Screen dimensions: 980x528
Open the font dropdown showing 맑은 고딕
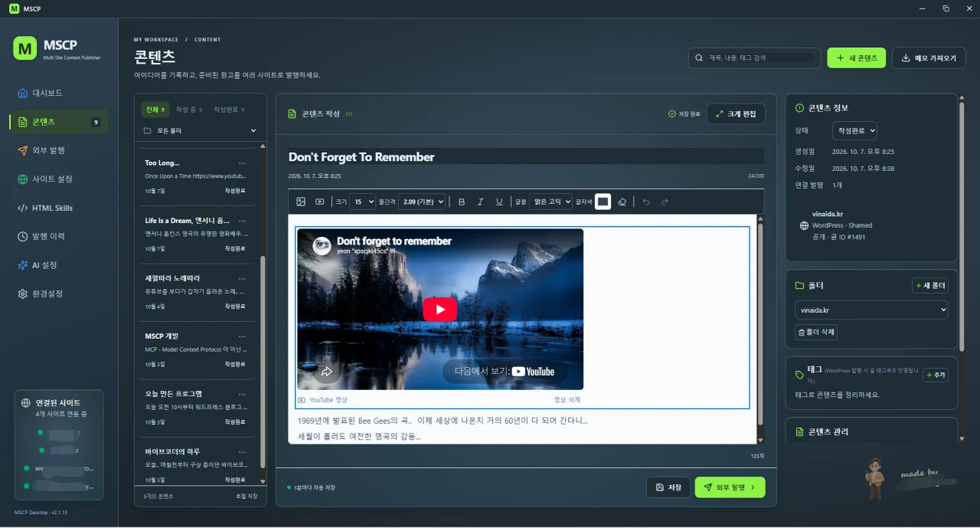coord(550,202)
